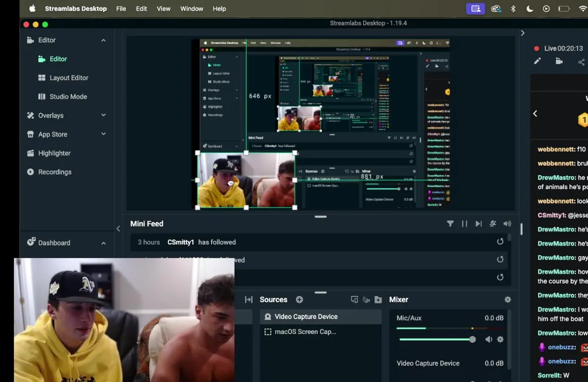The image size is (588, 382).
Task: Click Video Capture Device mixer label
Action: click(x=428, y=363)
